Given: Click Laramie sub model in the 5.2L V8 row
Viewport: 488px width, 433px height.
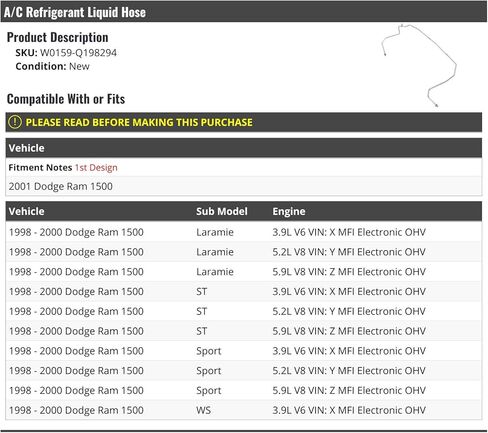Looking at the screenshot, I should click(215, 252).
